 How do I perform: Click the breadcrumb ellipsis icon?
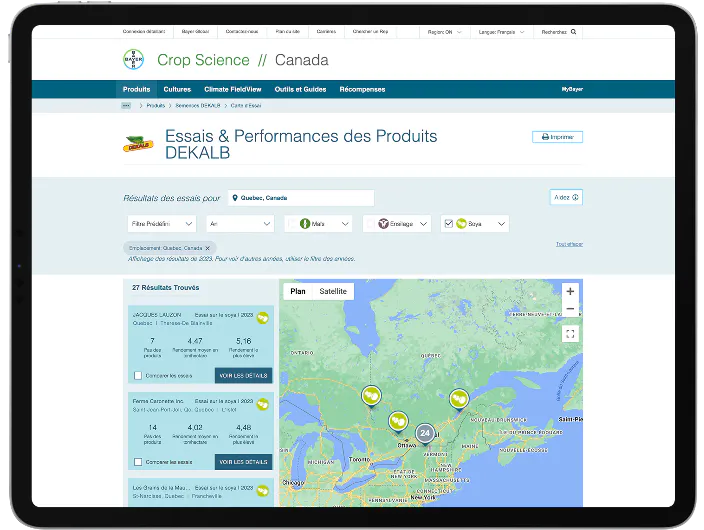126,106
